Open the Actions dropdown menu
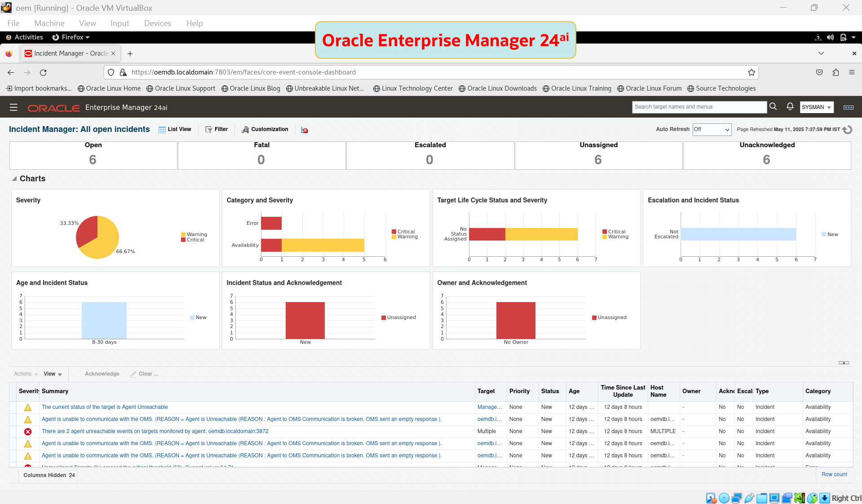The image size is (862, 504). tap(26, 374)
